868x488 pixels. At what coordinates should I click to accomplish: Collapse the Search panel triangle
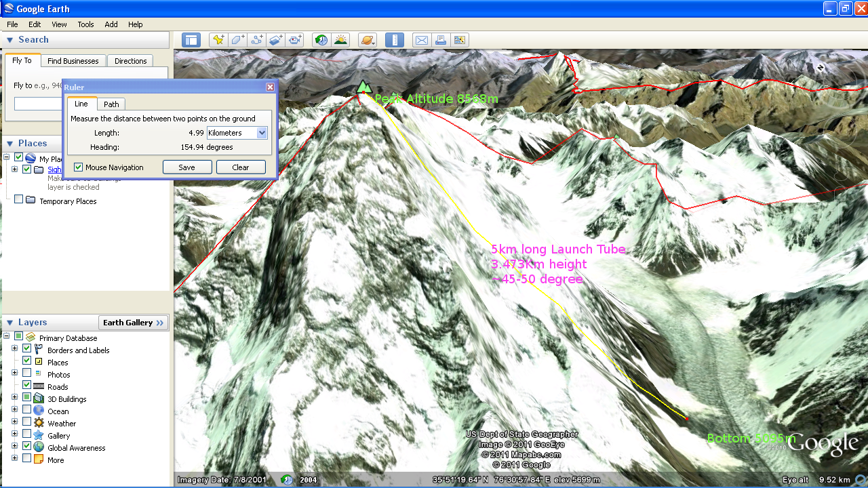pyautogui.click(x=10, y=41)
